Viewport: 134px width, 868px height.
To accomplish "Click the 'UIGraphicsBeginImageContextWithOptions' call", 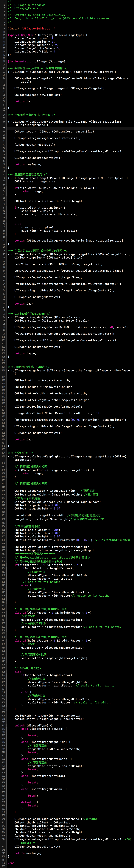I will pyautogui.click(x=71, y=327).
